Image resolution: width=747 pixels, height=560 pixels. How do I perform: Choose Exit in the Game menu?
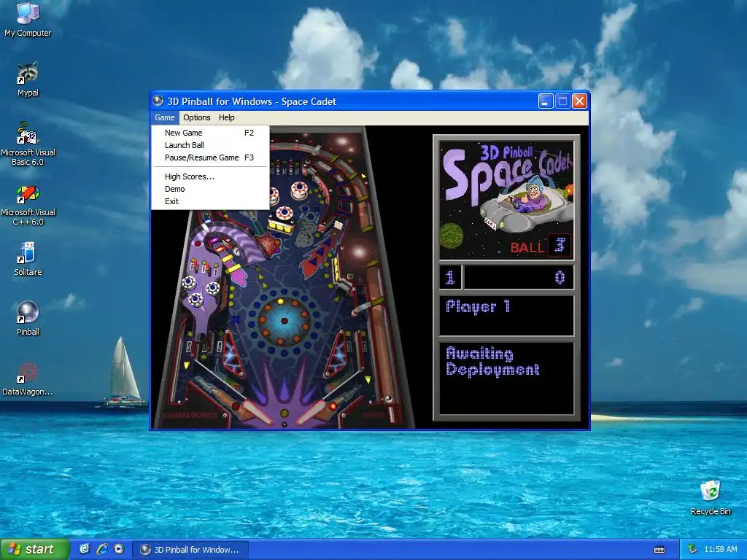210,201
